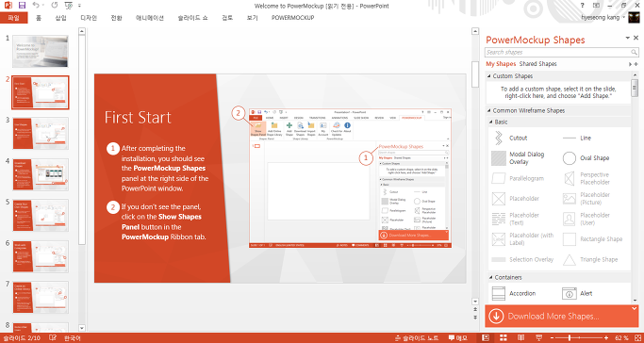Open the 삽입 (Insert) ribbon tab
644x343 pixels.
tap(60, 18)
